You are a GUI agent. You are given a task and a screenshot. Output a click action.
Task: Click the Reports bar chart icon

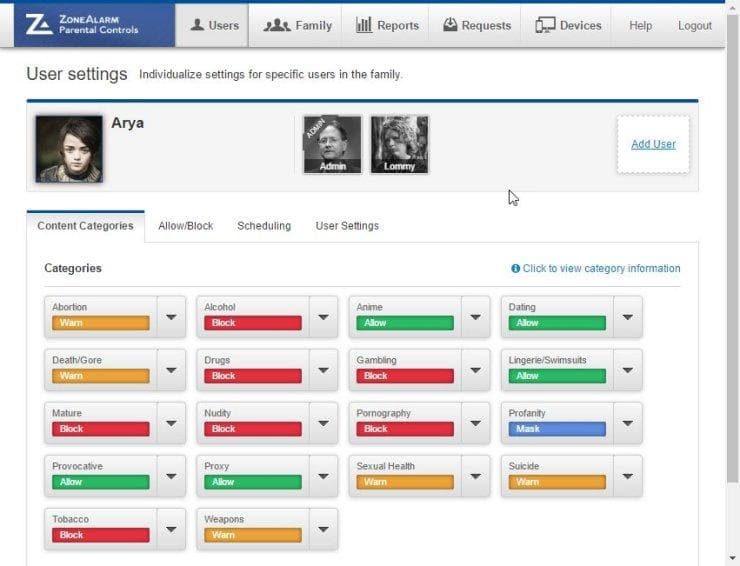(364, 25)
